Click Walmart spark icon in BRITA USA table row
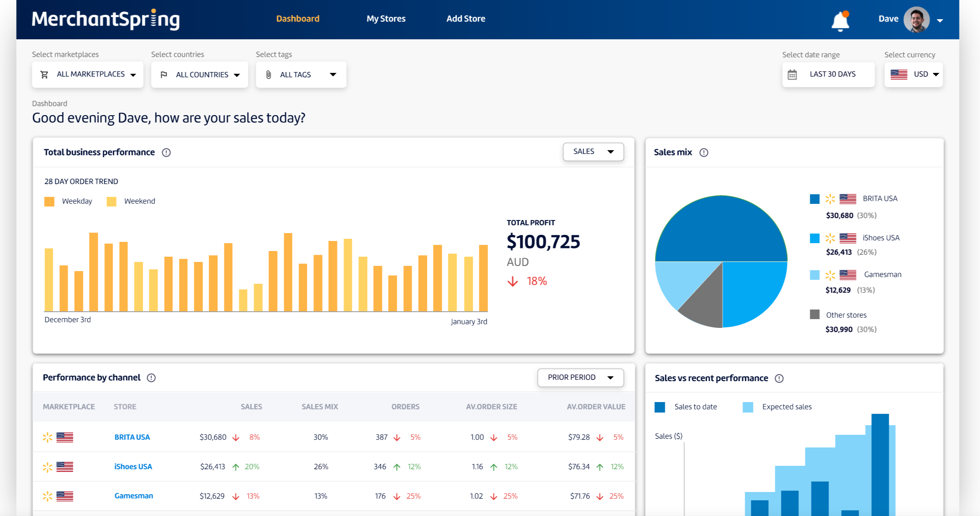 [48, 437]
